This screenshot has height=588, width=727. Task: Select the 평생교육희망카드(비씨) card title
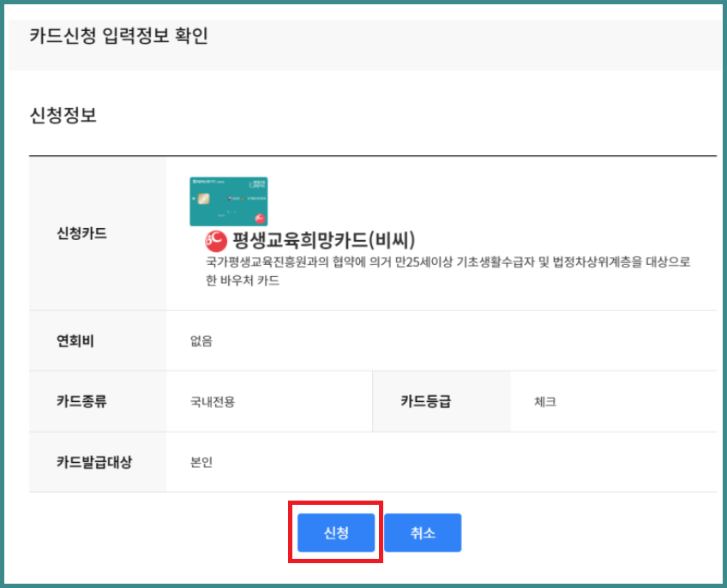(323, 240)
